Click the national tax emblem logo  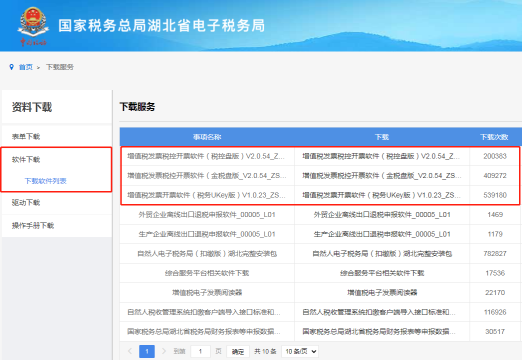pos(33,26)
